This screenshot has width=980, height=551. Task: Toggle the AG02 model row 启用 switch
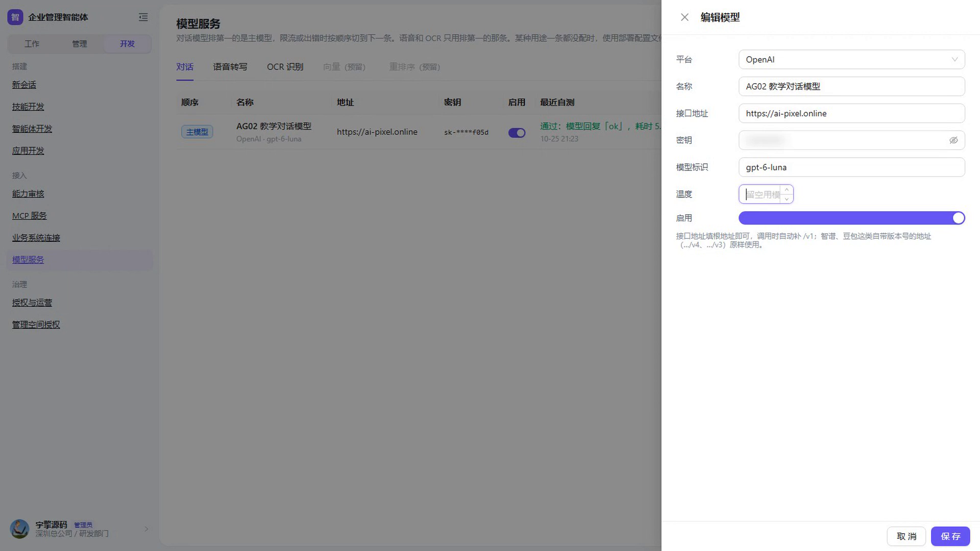click(x=517, y=133)
